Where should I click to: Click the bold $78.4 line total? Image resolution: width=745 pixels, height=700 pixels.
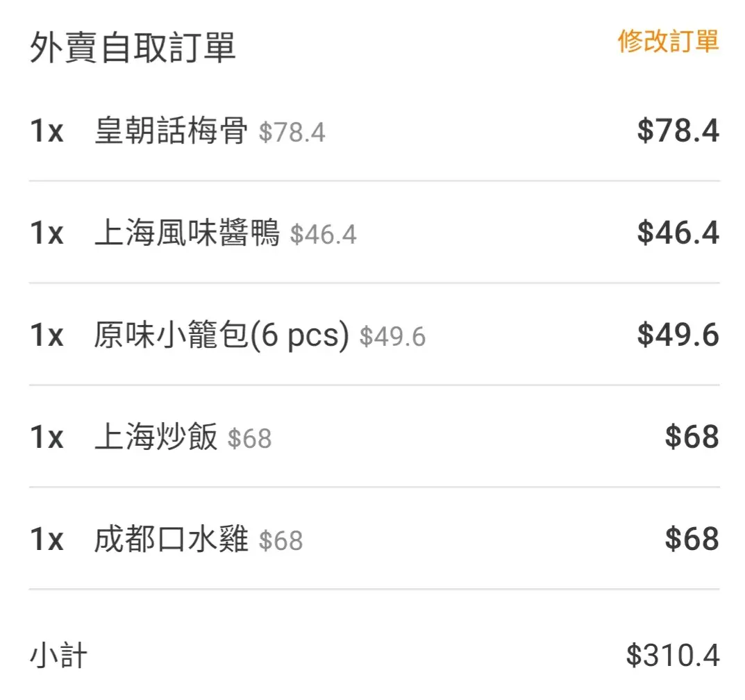pos(678,131)
